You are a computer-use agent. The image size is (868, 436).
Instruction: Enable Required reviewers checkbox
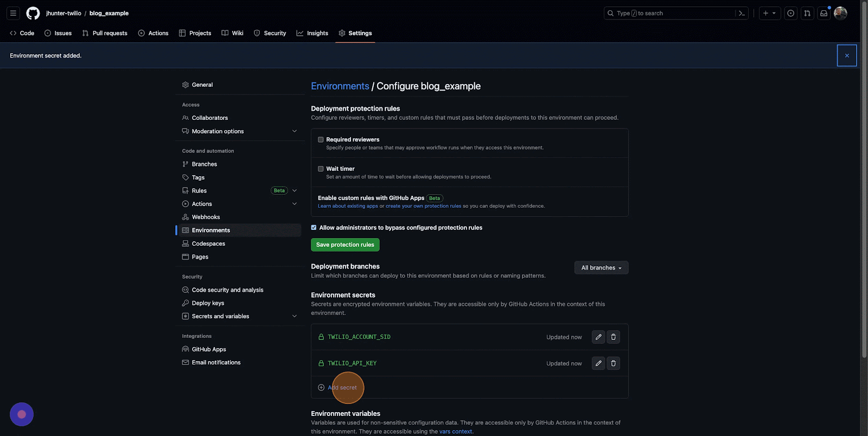pyautogui.click(x=321, y=139)
